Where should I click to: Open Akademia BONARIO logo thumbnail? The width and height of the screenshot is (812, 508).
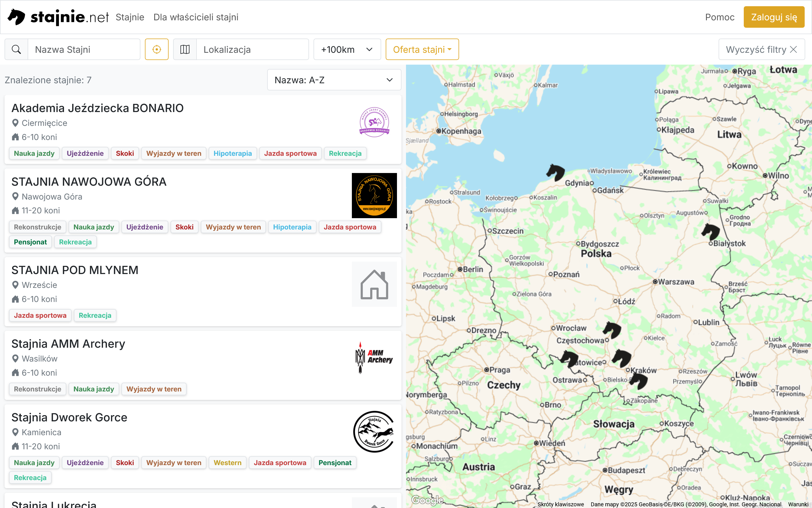click(x=374, y=122)
